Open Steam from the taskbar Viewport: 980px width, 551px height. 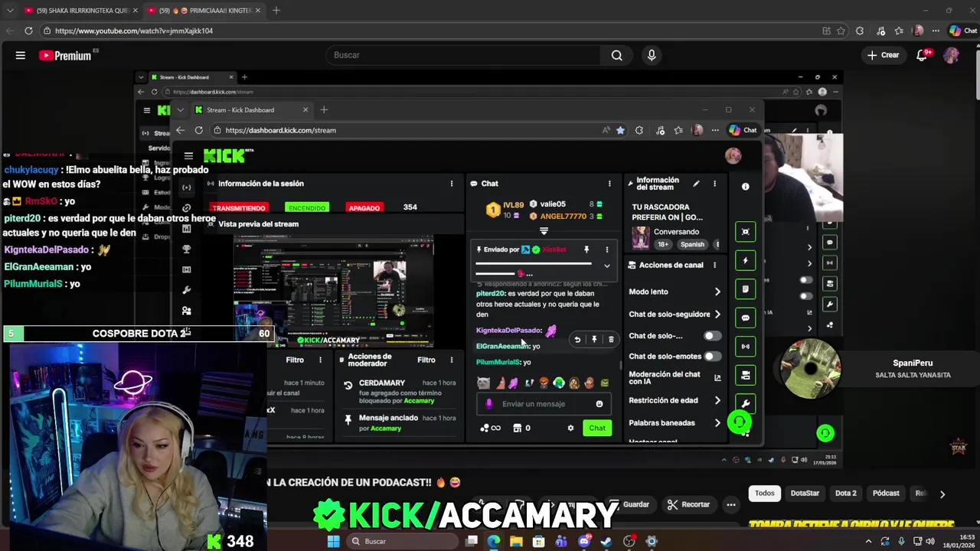[x=606, y=541]
